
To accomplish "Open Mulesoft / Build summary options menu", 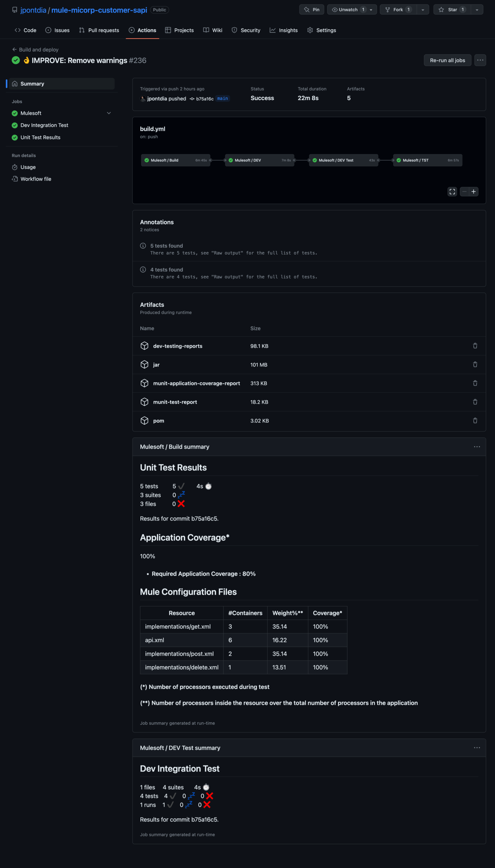I will (477, 447).
